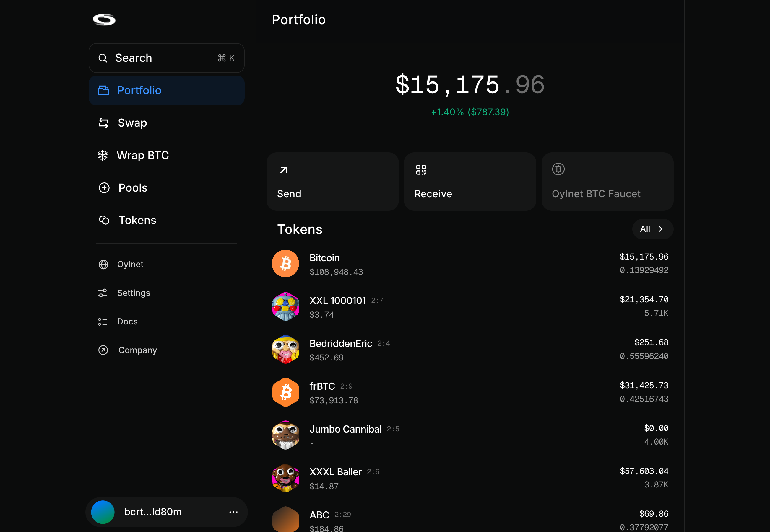Click the BedriddenEric token avatar
The image size is (770, 532).
click(x=285, y=349)
